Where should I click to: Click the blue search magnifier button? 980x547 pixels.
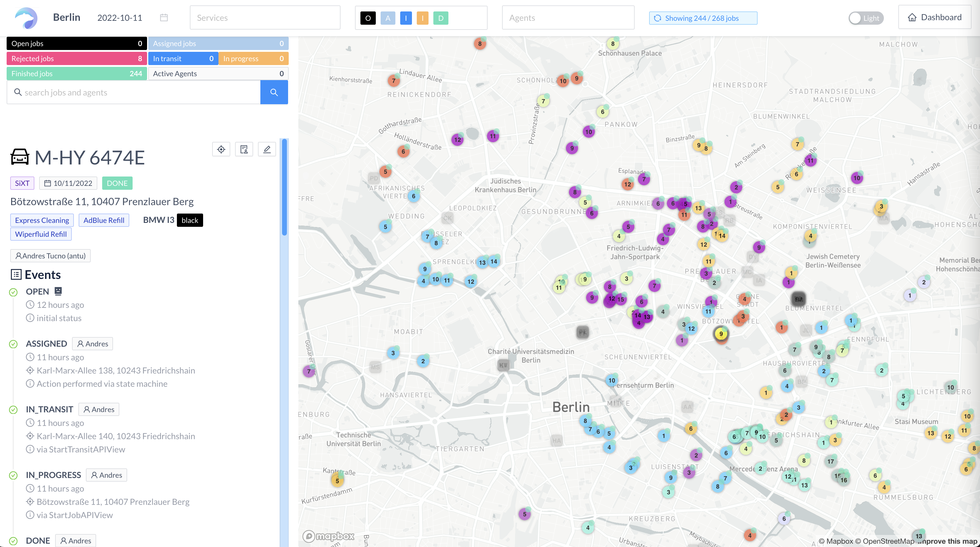coord(274,92)
